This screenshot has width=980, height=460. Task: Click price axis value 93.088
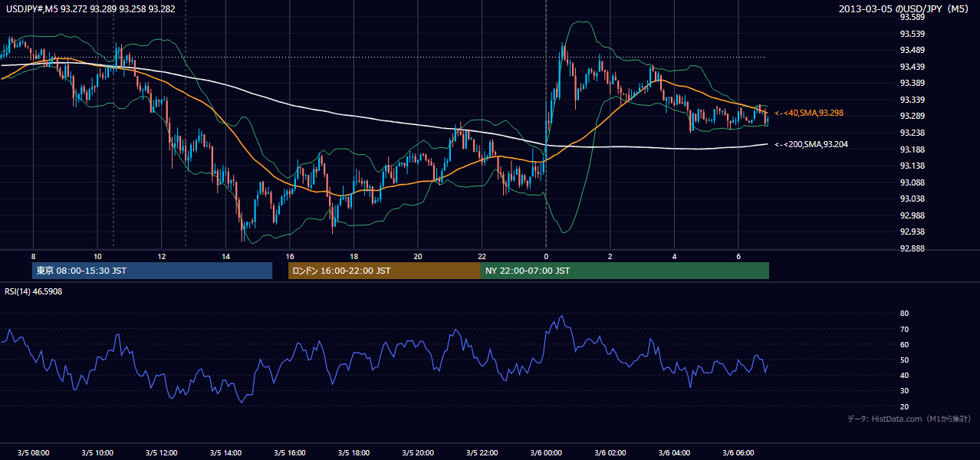tap(911, 182)
